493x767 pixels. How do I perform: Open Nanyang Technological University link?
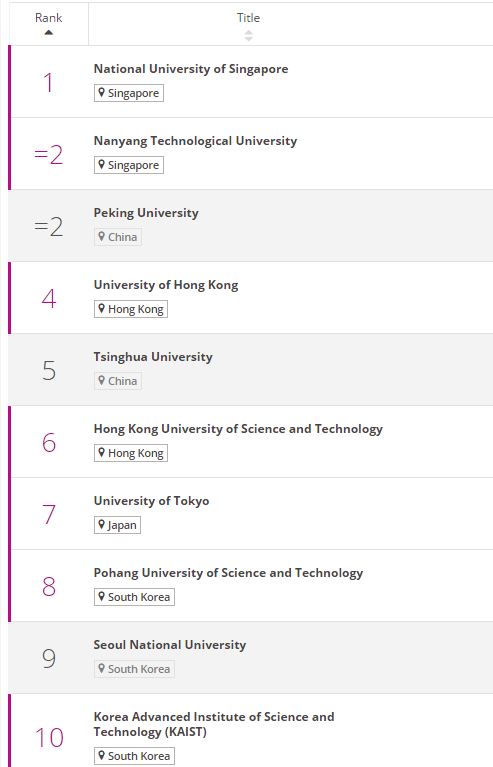pos(195,141)
